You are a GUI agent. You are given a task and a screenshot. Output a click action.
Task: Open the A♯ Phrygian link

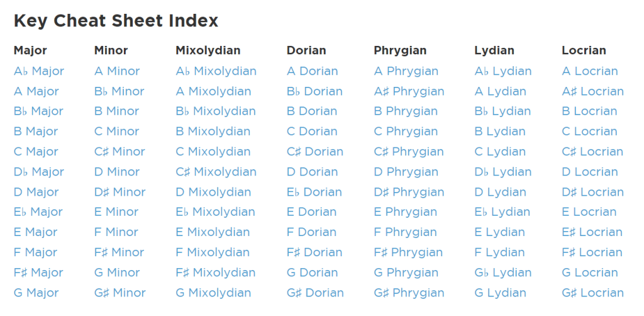[x=409, y=91]
